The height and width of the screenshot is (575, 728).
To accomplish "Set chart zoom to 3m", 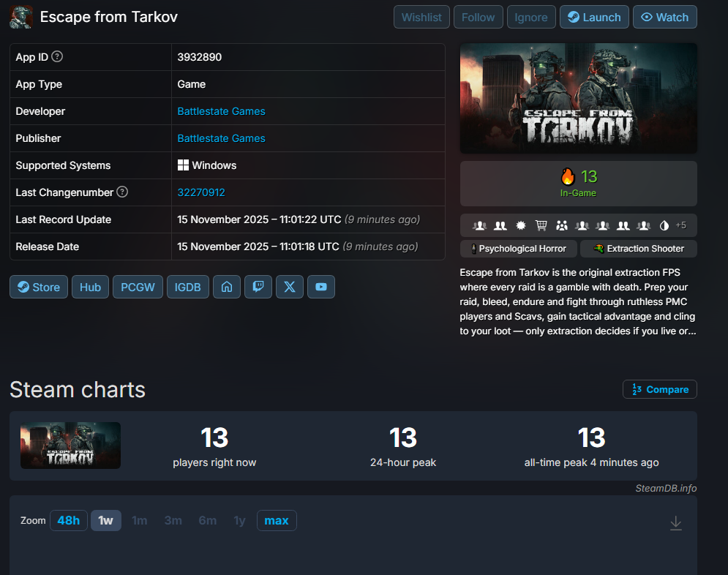I will point(173,521).
